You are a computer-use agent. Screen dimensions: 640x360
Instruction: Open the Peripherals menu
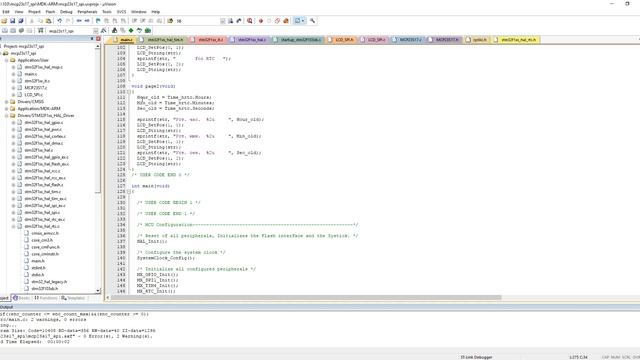click(x=87, y=12)
